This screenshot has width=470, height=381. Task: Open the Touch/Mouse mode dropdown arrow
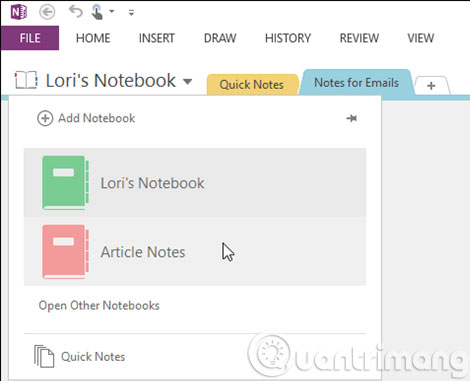(x=112, y=12)
